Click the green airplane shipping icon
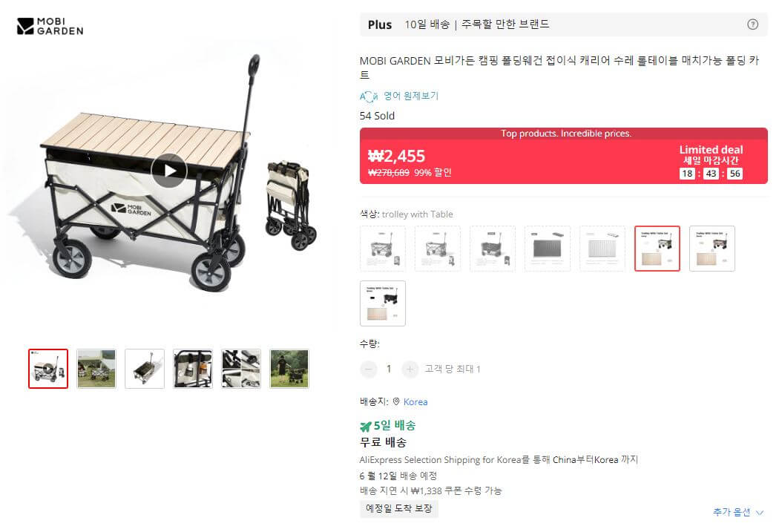 tap(364, 425)
